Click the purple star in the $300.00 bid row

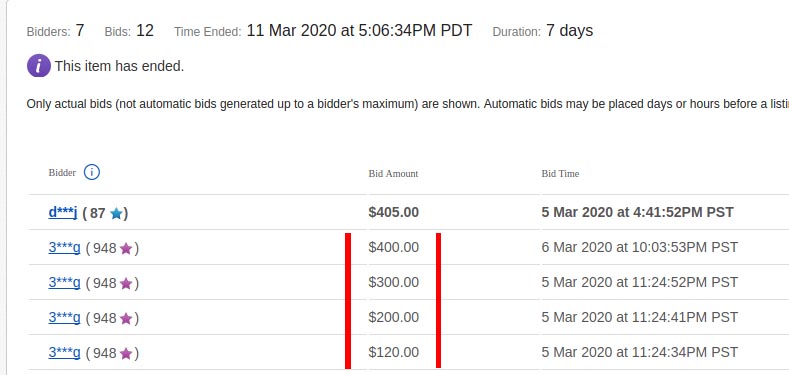(126, 283)
